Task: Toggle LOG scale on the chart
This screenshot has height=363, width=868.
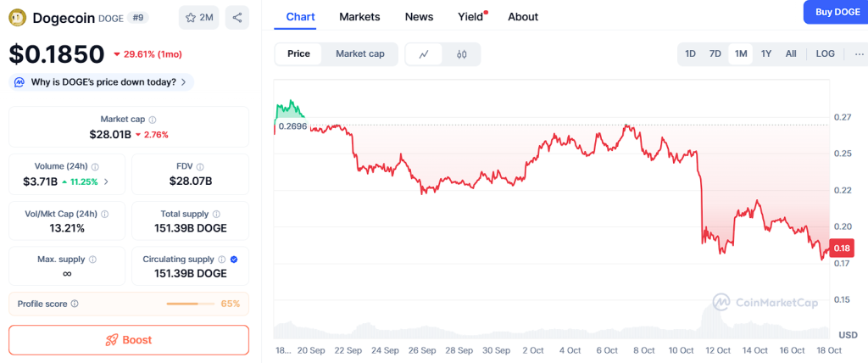Action: [x=825, y=54]
